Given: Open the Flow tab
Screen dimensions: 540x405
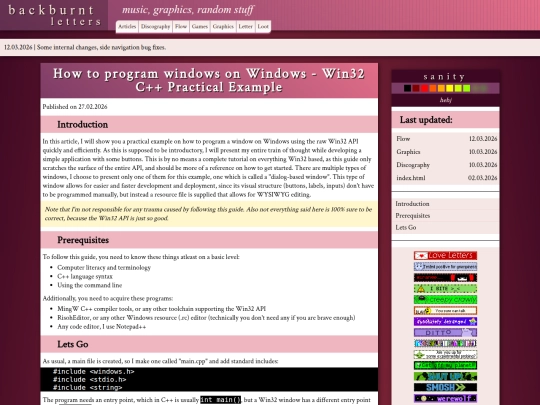Looking at the screenshot, I should [x=181, y=27].
